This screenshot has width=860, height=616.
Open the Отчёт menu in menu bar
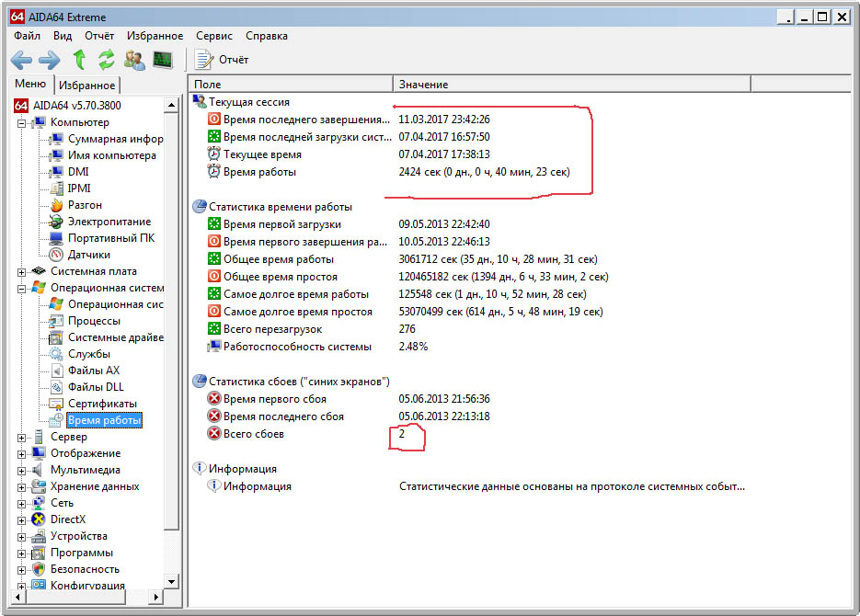pos(99,36)
